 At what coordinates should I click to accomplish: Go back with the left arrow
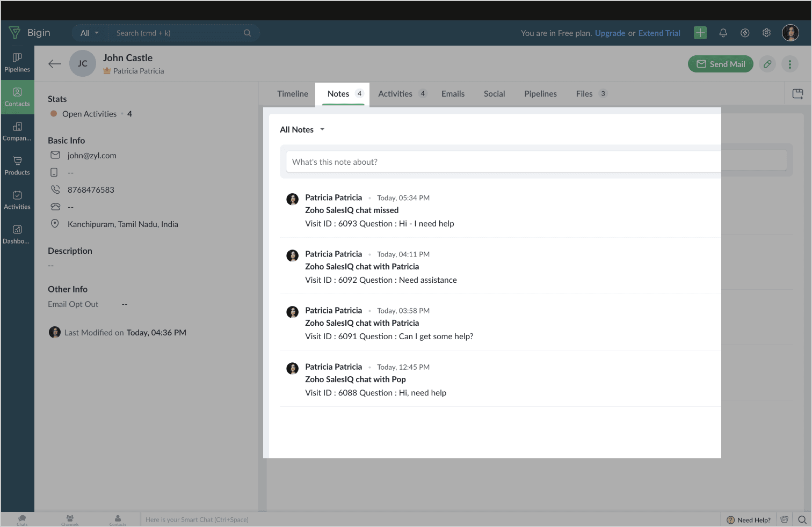click(55, 64)
